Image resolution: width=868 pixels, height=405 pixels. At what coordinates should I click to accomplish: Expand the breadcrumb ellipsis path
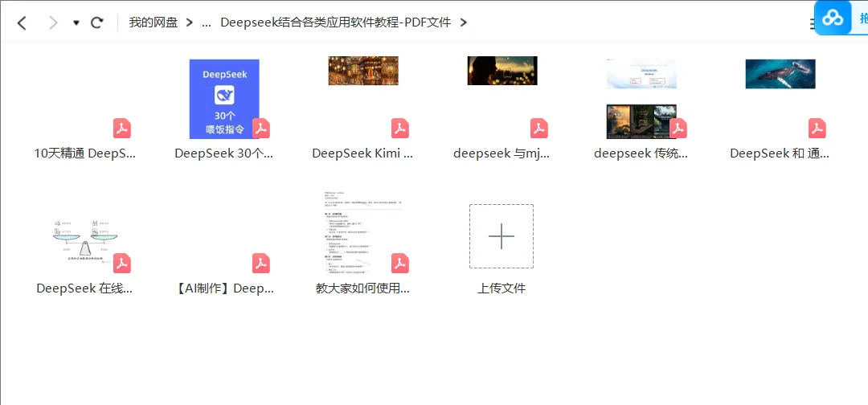[207, 23]
